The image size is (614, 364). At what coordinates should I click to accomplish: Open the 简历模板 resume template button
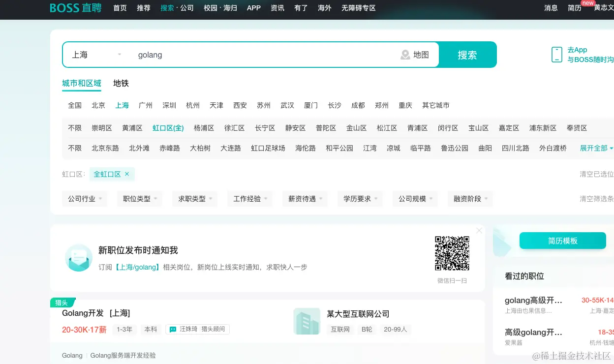pos(562,241)
